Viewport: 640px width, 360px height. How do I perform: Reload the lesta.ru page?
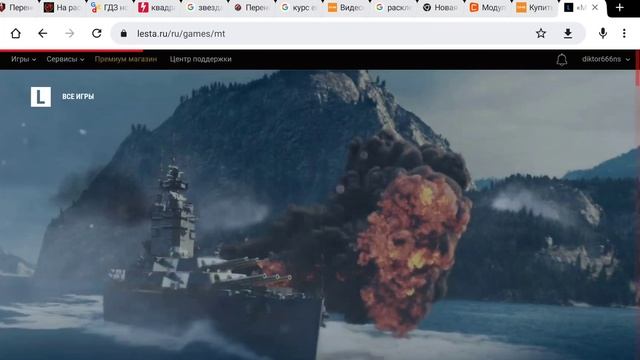[97, 33]
